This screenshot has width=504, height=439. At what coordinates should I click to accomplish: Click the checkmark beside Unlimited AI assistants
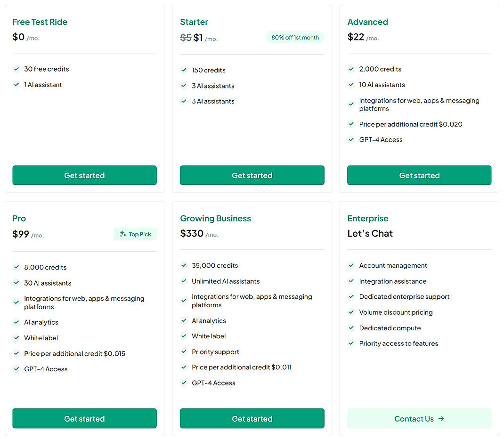184,281
